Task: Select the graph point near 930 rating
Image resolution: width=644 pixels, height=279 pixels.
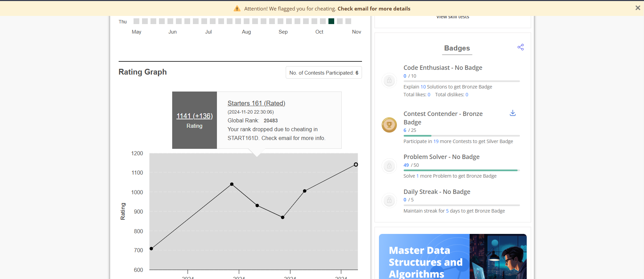Action: pos(257,205)
